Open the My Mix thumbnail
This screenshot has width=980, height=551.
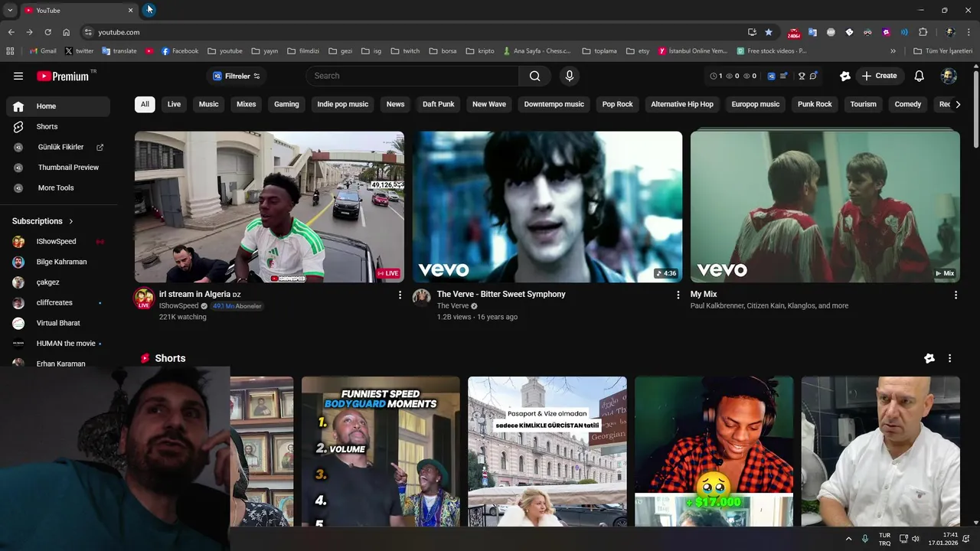825,207
